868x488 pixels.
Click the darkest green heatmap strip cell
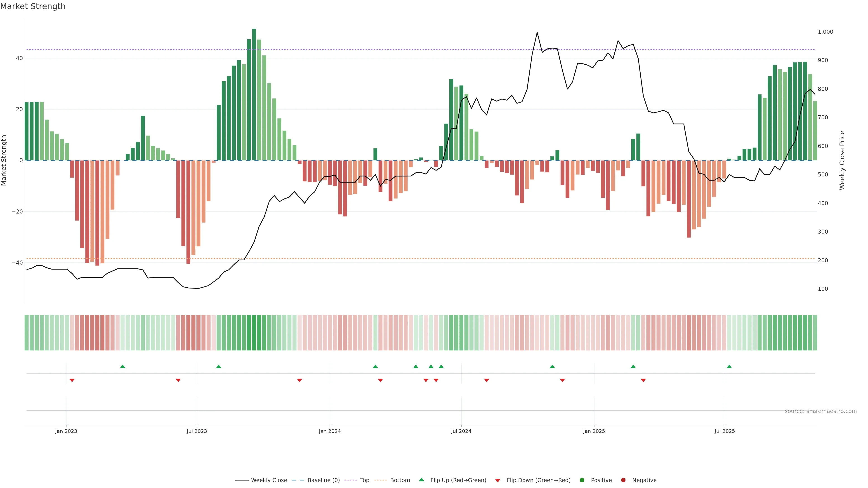254,332
